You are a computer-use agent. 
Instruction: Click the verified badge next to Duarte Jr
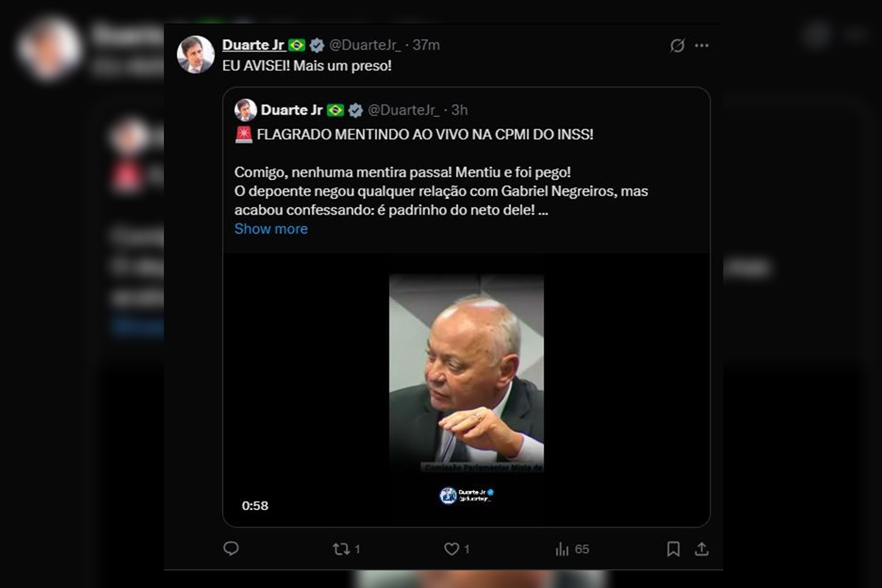317,45
